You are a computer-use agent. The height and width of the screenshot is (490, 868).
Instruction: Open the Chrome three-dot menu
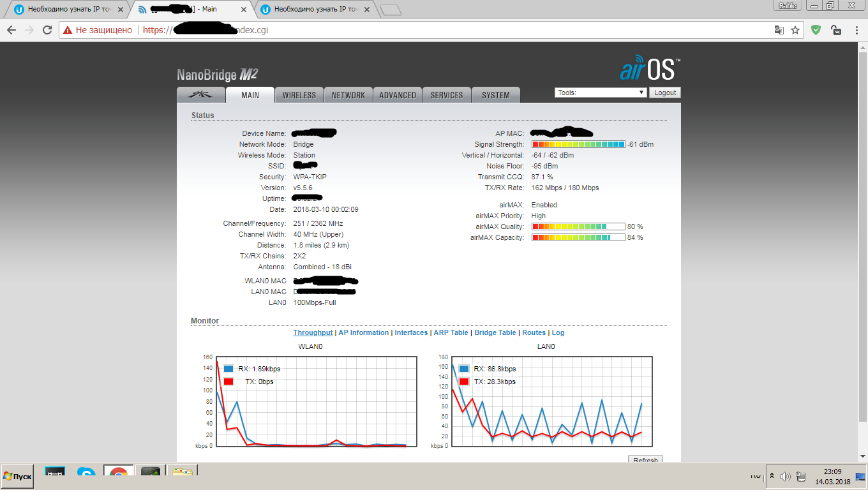tap(855, 30)
